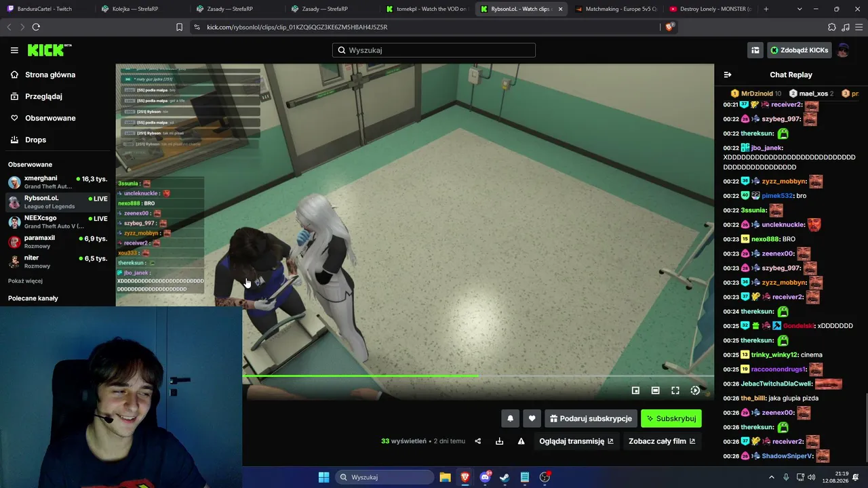Open the Windows Start menu
Screen dimensions: 868x488
pos(323,477)
